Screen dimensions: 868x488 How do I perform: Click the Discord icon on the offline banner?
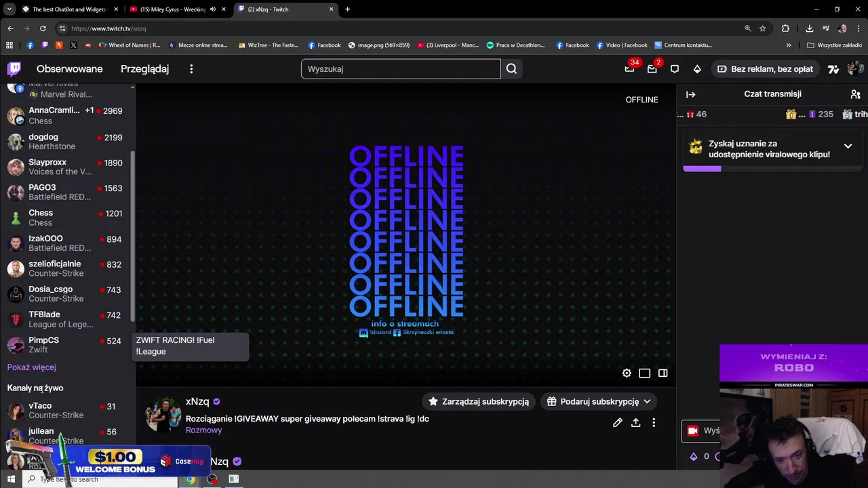[363, 333]
